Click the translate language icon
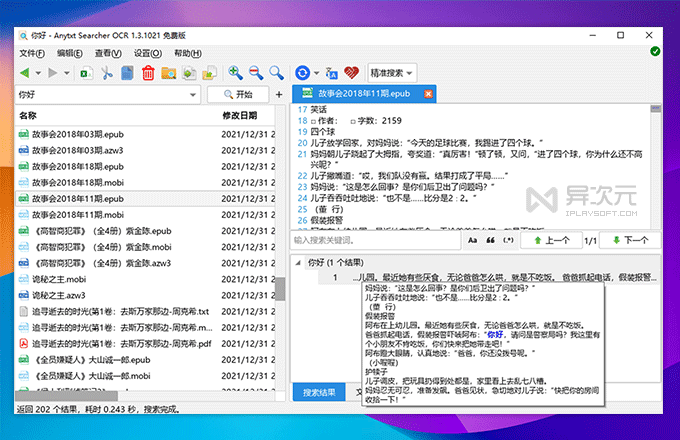The width and height of the screenshot is (680, 440). point(332,73)
